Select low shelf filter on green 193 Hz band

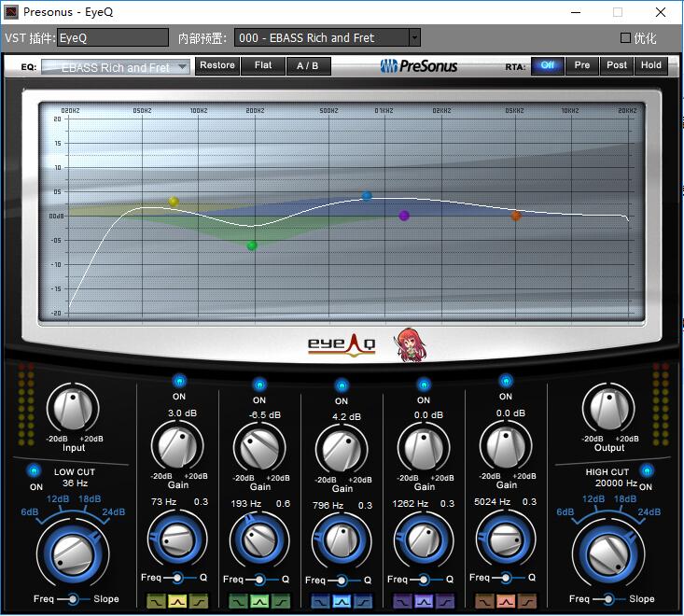click(238, 602)
